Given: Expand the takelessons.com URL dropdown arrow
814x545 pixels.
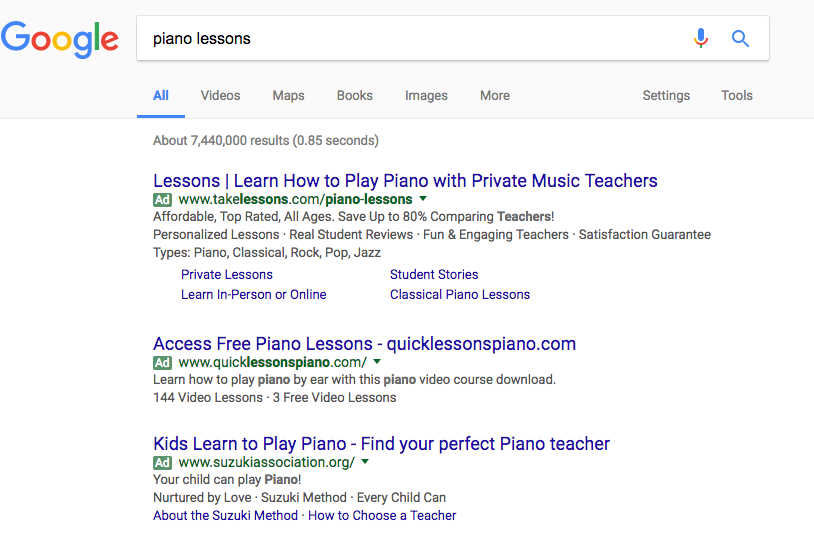Looking at the screenshot, I should coord(423,198).
